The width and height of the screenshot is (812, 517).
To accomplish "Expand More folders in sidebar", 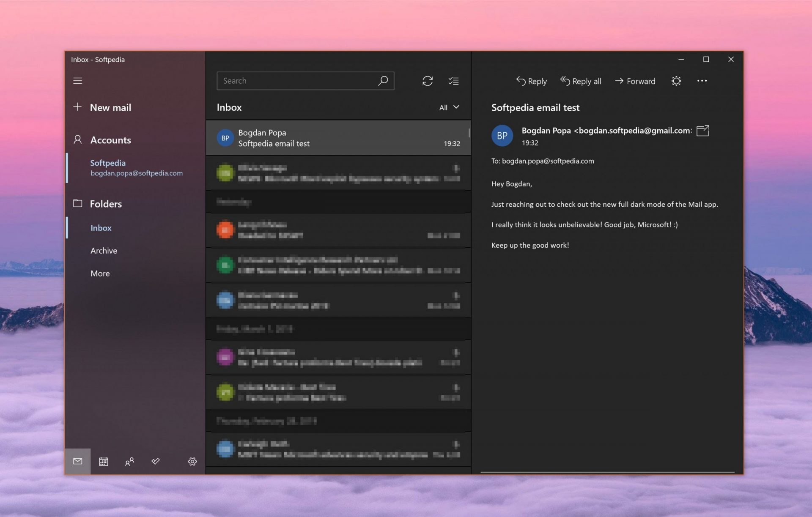I will pyautogui.click(x=100, y=273).
